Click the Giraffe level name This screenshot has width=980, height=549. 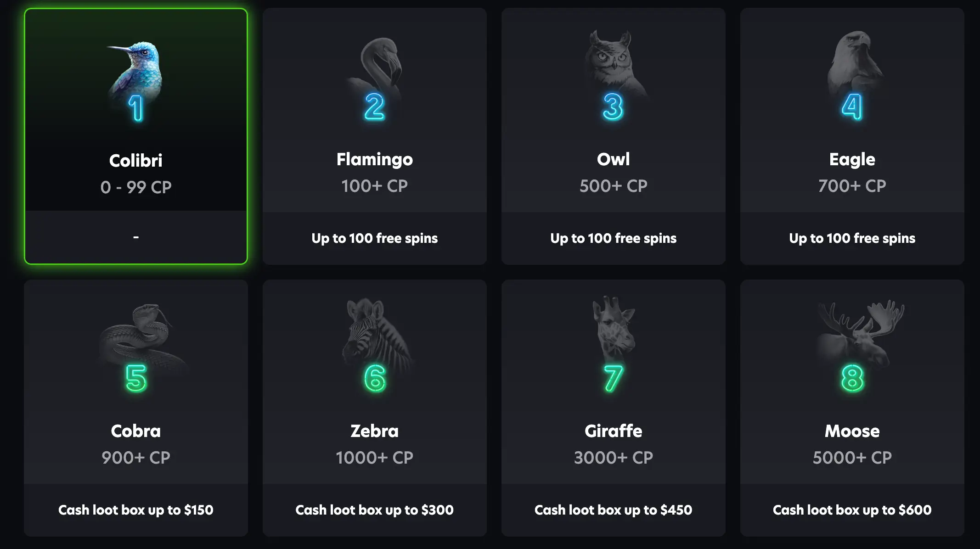coord(614,431)
